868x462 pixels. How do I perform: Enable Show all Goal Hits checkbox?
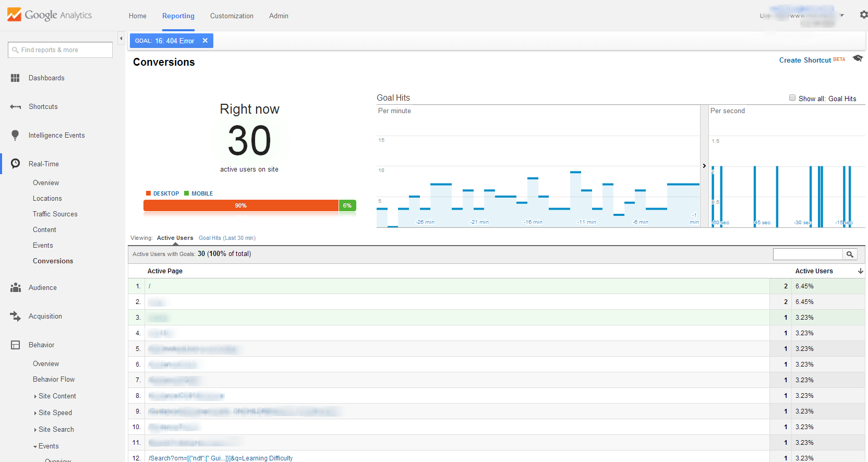(792, 98)
